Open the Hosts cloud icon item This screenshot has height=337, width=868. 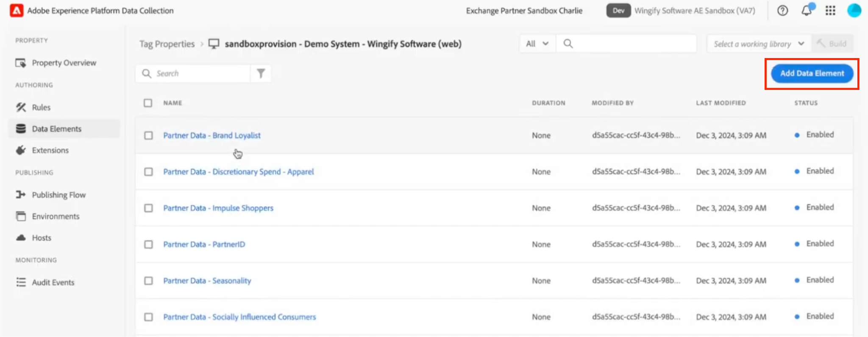tap(41, 238)
